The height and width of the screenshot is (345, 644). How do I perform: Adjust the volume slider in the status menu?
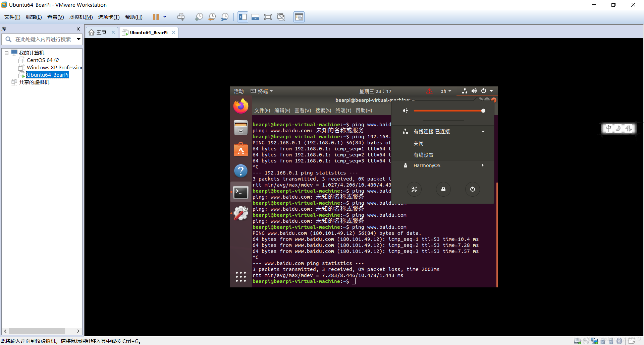(x=449, y=111)
